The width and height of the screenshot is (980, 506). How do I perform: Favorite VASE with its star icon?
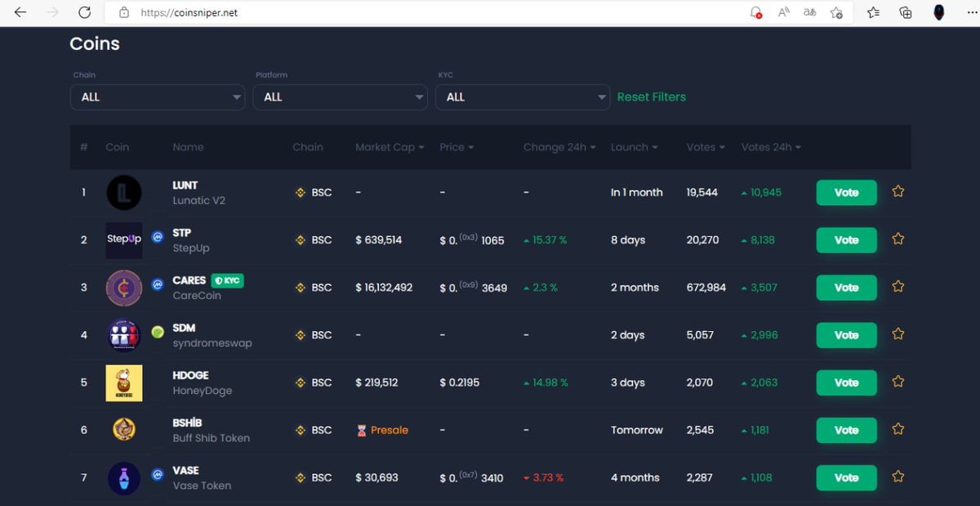pyautogui.click(x=898, y=476)
